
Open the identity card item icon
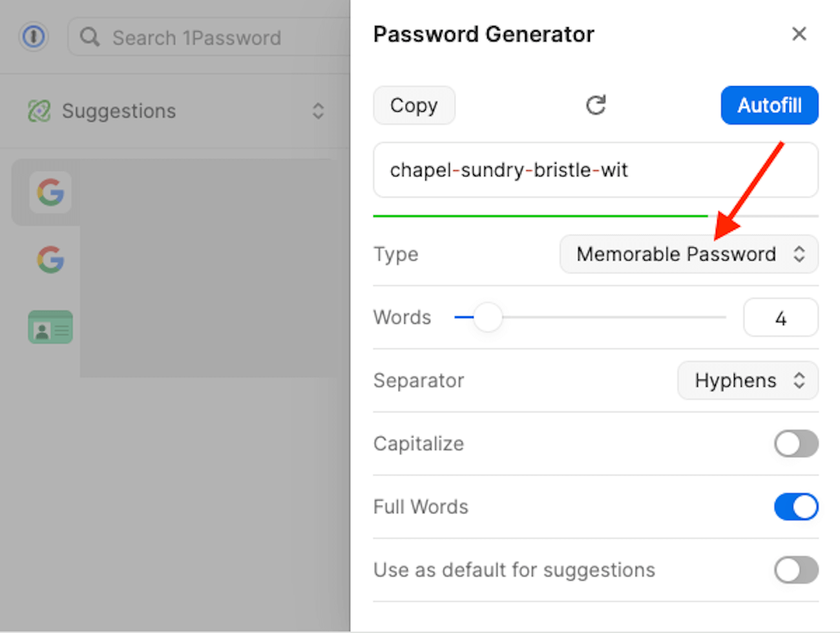pyautogui.click(x=50, y=327)
